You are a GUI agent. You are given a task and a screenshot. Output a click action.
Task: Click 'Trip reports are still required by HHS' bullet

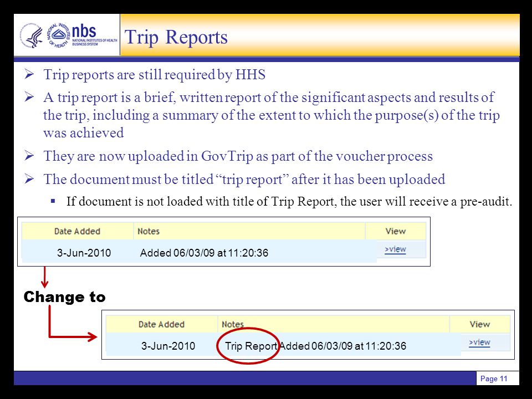pos(155,75)
